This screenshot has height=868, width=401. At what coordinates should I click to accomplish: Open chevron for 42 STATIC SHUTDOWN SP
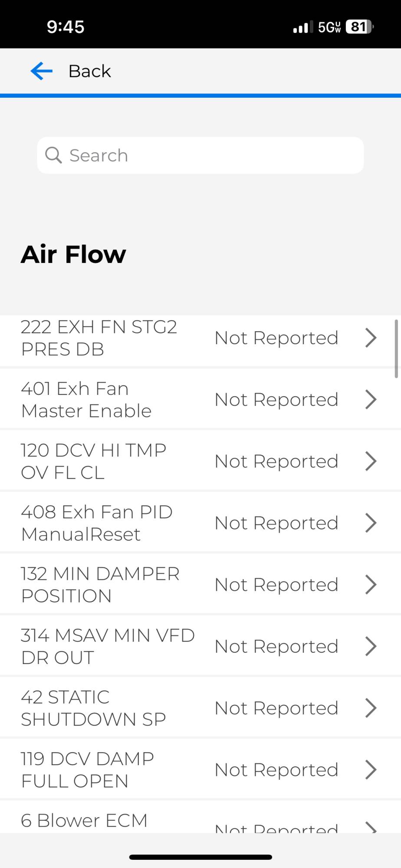pos(371,708)
